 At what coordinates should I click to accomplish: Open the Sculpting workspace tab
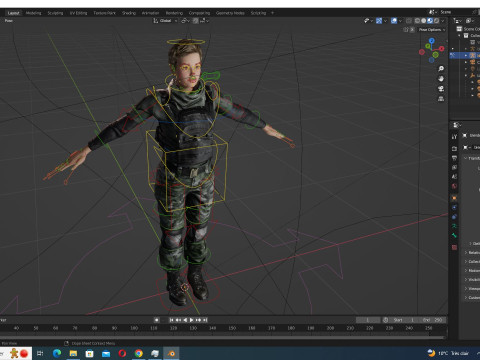55,13
